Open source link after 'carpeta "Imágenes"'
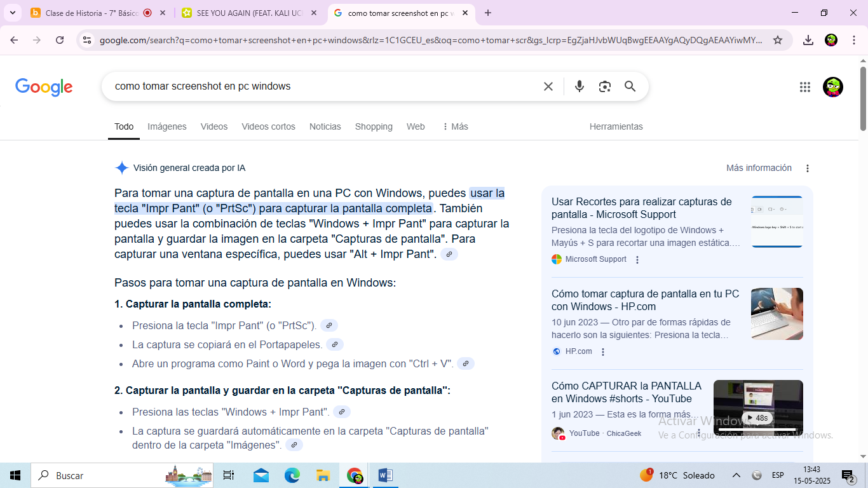Screen dimensions: 868x488 pos(294,445)
